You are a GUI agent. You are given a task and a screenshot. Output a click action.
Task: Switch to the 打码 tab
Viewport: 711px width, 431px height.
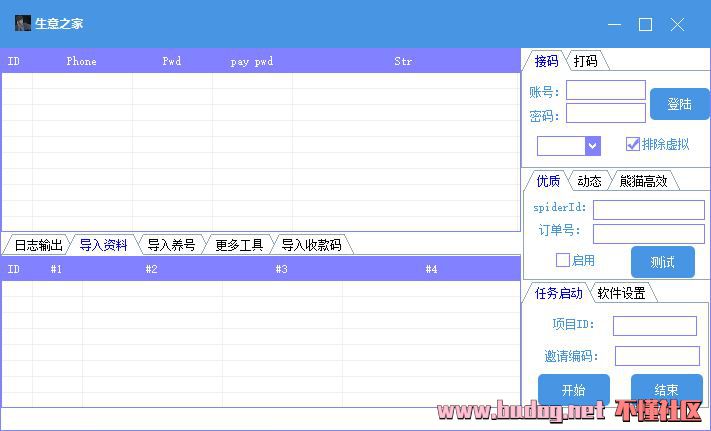(x=585, y=61)
